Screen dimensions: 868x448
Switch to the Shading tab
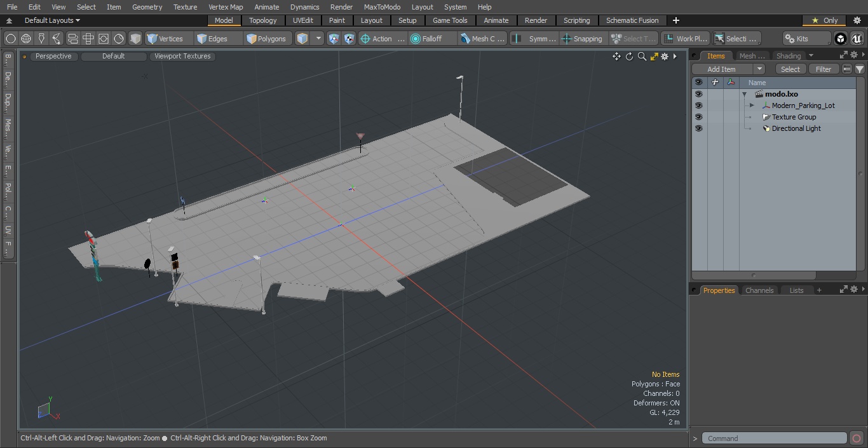[789, 56]
